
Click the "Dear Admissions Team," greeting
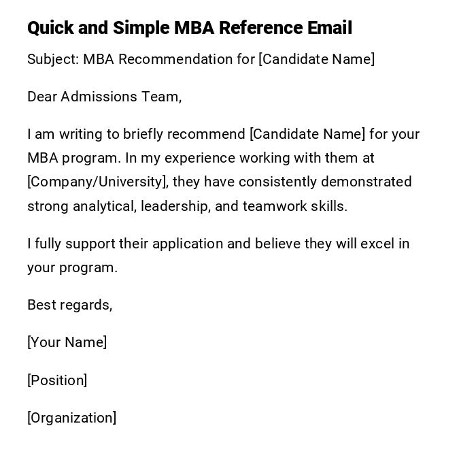coord(105,97)
